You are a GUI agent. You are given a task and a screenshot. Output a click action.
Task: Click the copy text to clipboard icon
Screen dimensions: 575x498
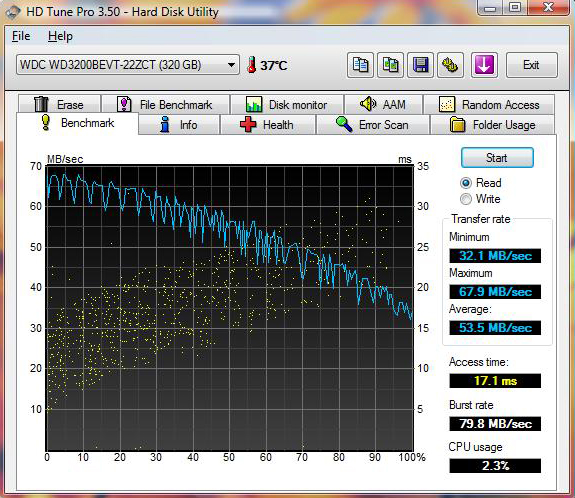click(x=360, y=65)
